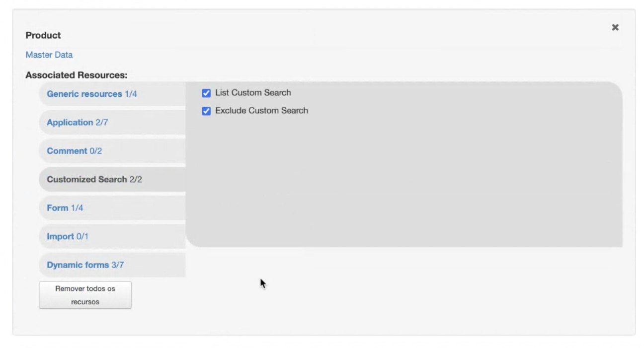
Task: Click the 1/4 count beside Generic resources
Action: pos(131,94)
